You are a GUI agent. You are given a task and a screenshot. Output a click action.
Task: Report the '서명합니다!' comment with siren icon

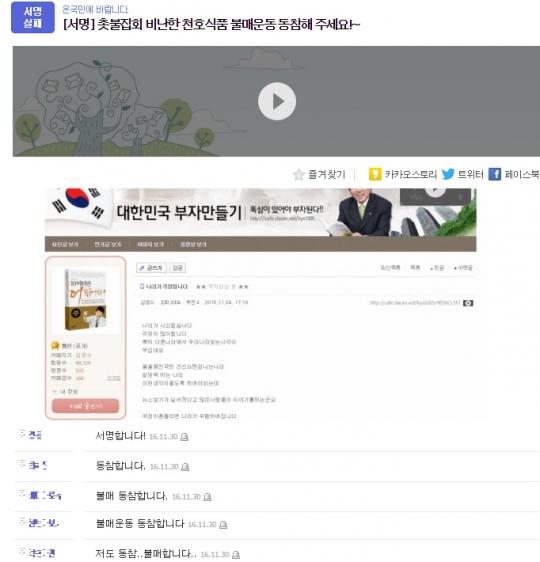184,437
